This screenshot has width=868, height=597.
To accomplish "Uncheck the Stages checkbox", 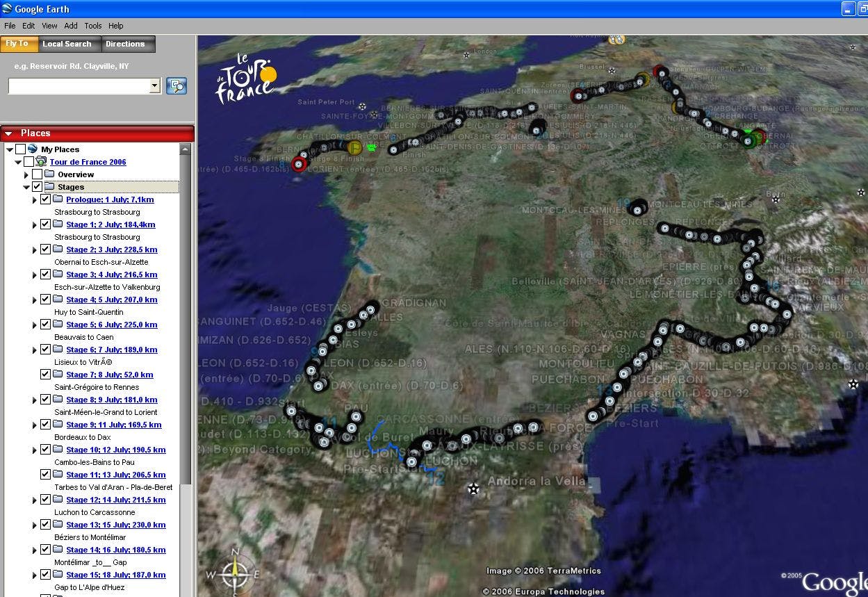I will pos(36,186).
